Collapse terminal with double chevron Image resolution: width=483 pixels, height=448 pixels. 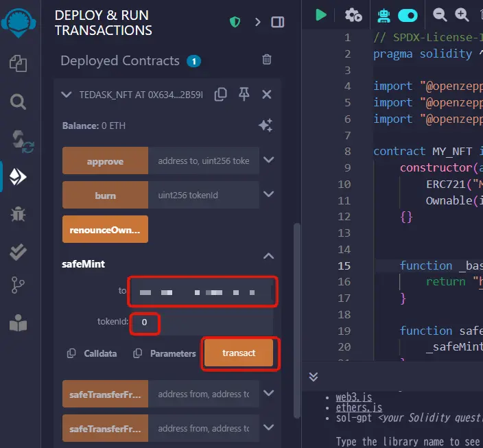[x=314, y=377]
